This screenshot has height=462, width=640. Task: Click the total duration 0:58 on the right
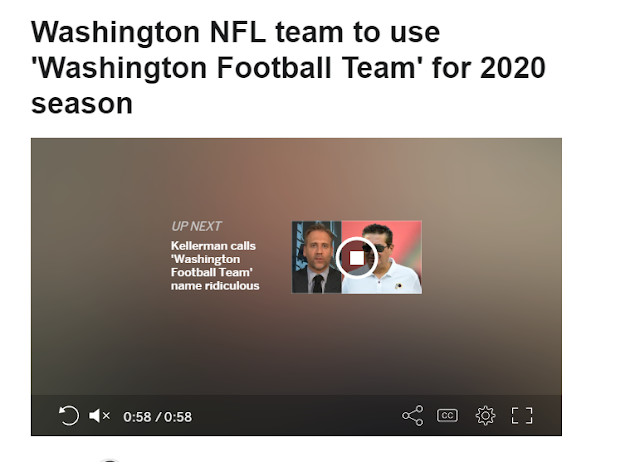[178, 417]
